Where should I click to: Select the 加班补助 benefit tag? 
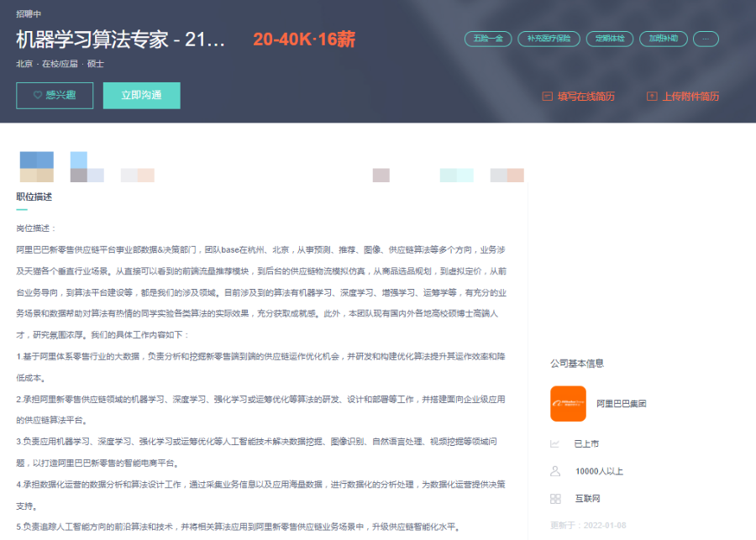coord(663,39)
